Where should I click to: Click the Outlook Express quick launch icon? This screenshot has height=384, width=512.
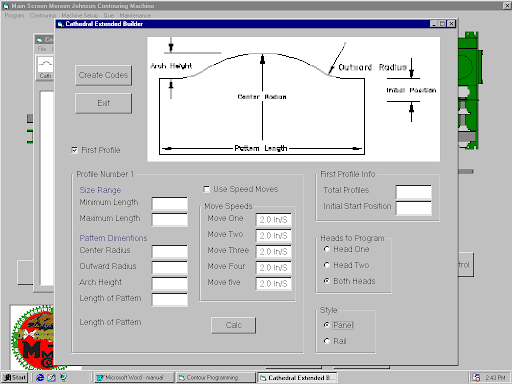tap(51, 377)
